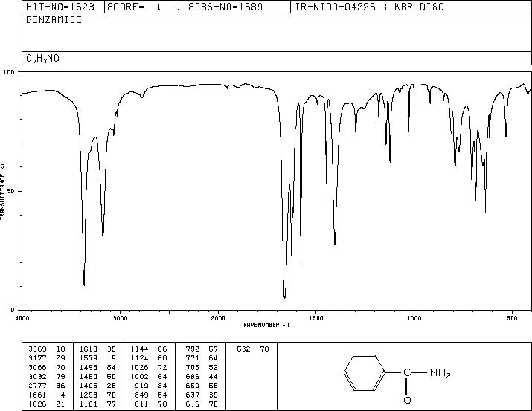Click the 100 y-axis tick label
Screen dimensions: 532x411
click(x=9, y=72)
